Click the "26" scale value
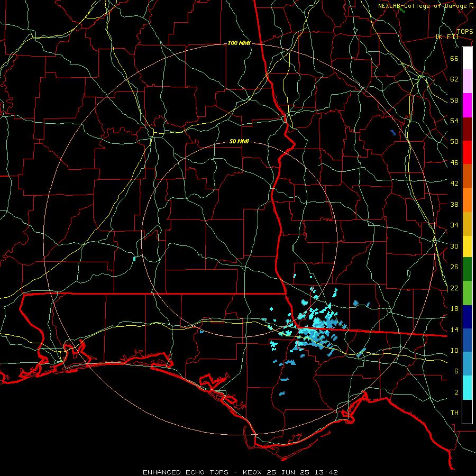The image size is (476, 476). (454, 267)
